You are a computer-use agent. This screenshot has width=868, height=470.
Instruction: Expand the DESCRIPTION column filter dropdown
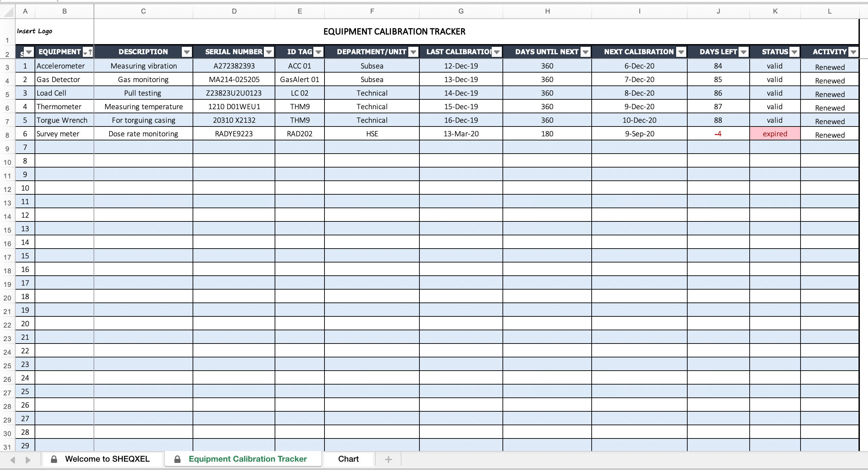click(186, 52)
